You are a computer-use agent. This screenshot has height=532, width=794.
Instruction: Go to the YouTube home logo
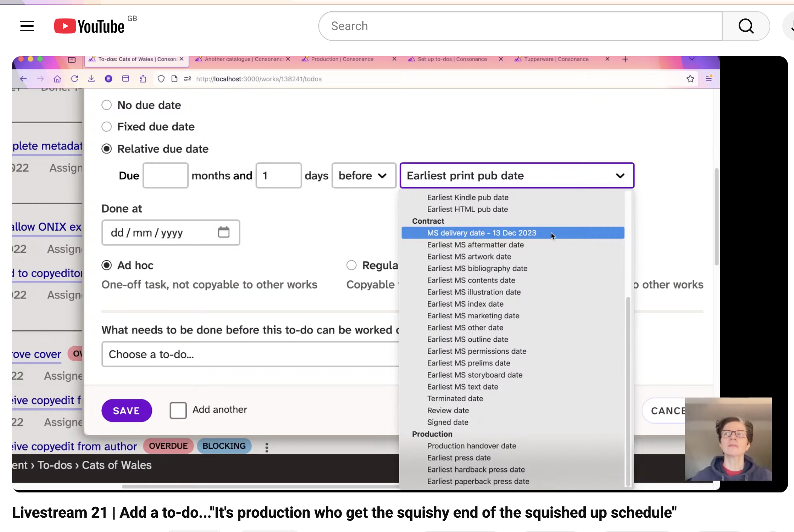(89, 26)
